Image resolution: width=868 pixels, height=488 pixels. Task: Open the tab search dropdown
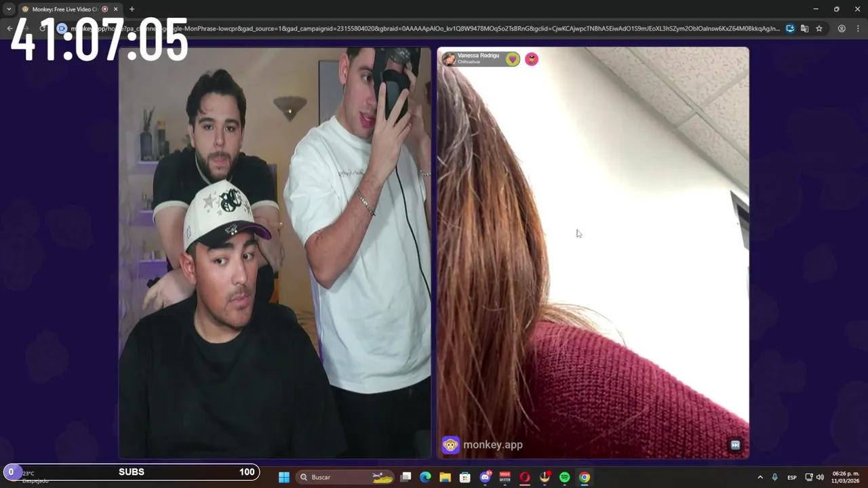pyautogui.click(x=9, y=9)
